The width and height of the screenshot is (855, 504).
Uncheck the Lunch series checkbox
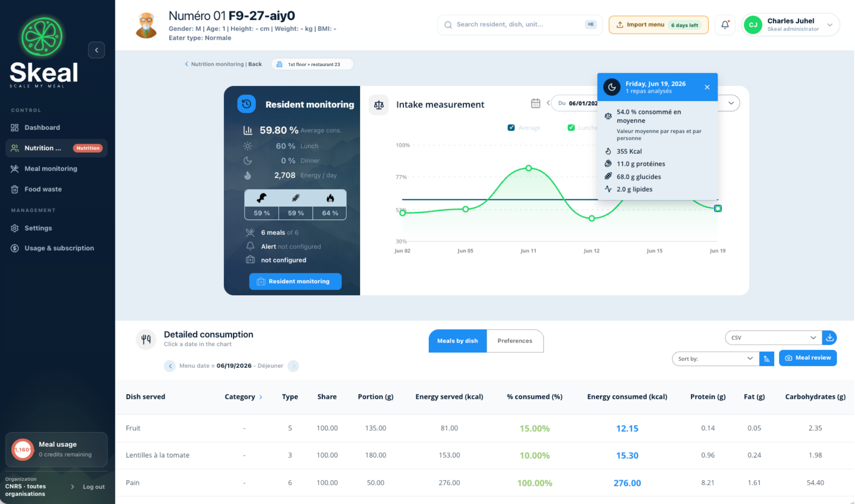(571, 128)
